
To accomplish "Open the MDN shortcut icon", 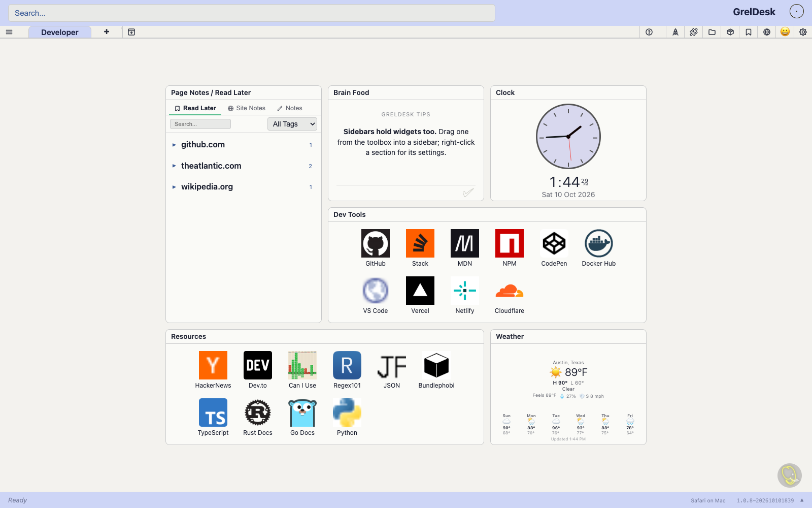I will [x=465, y=243].
